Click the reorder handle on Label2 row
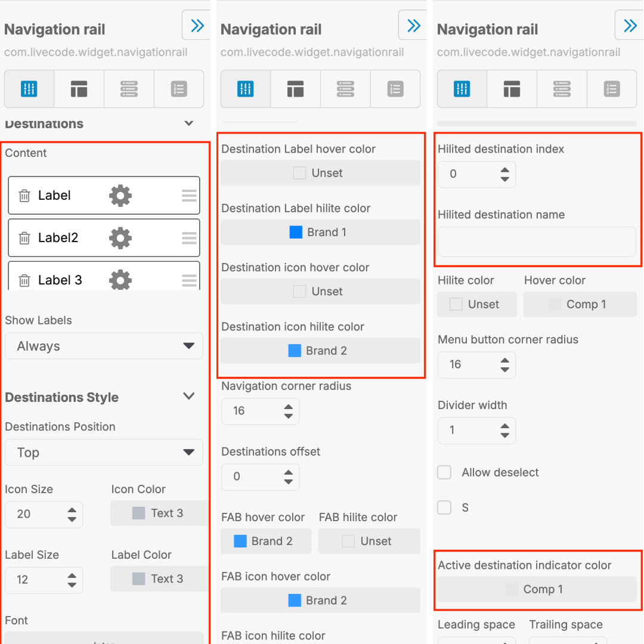This screenshot has width=644, height=644. point(189,238)
